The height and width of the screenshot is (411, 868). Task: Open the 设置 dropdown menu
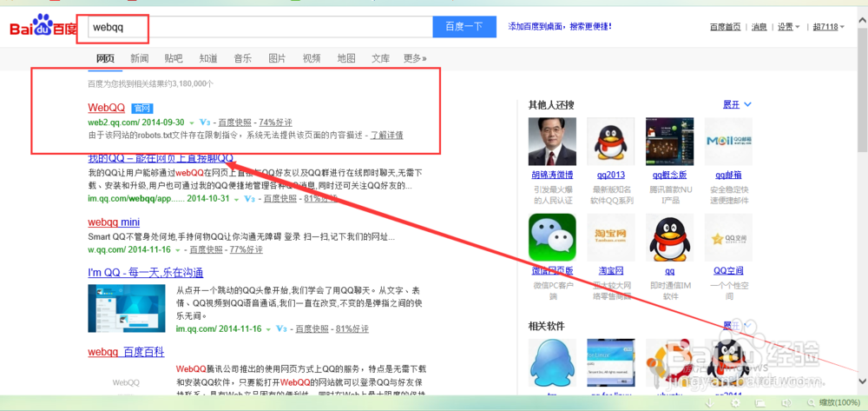click(x=788, y=27)
